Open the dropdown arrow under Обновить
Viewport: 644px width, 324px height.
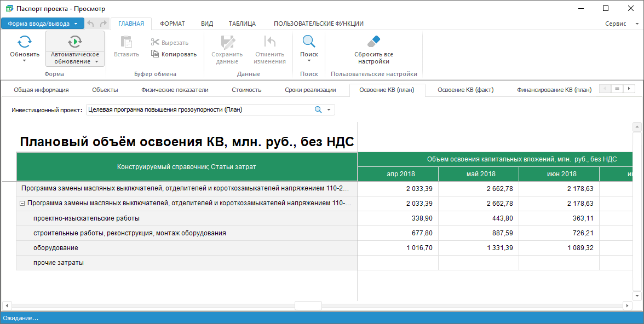click(x=25, y=61)
